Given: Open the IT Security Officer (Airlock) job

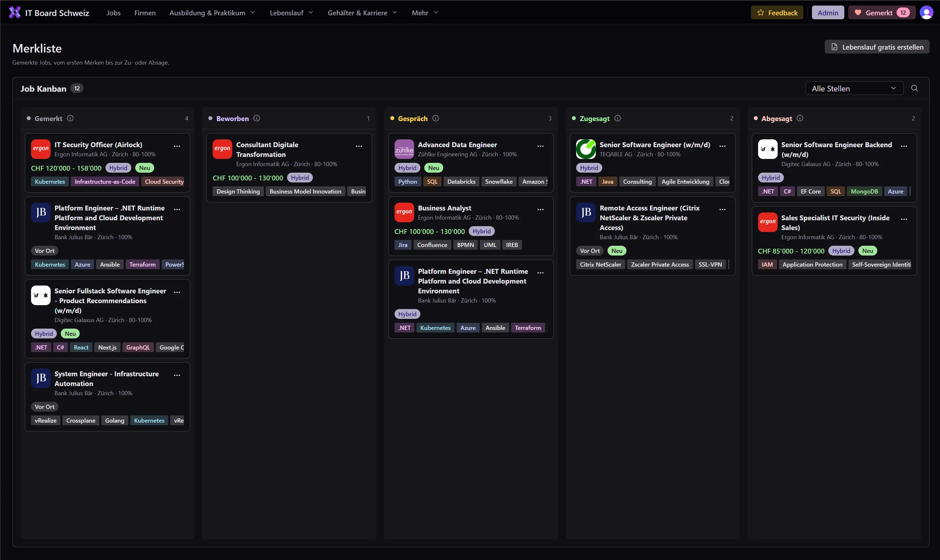Looking at the screenshot, I should click(98, 145).
